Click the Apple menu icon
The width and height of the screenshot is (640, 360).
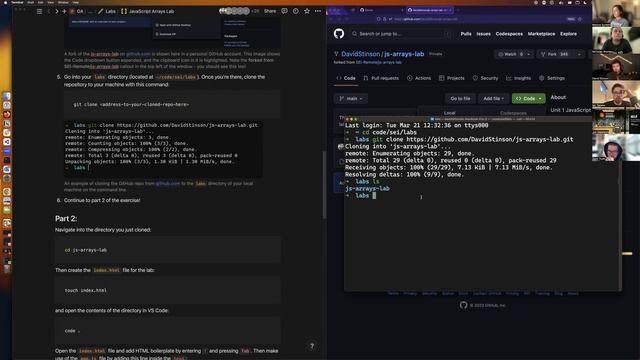(5, 2)
